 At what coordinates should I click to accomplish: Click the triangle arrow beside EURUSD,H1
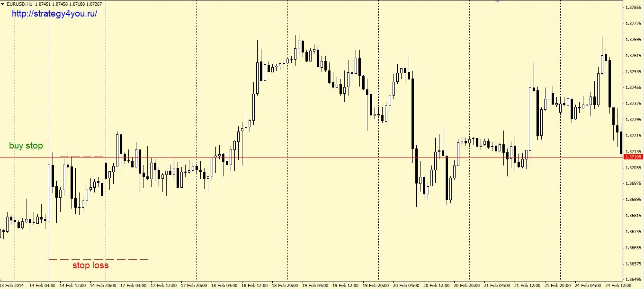pyautogui.click(x=3, y=4)
